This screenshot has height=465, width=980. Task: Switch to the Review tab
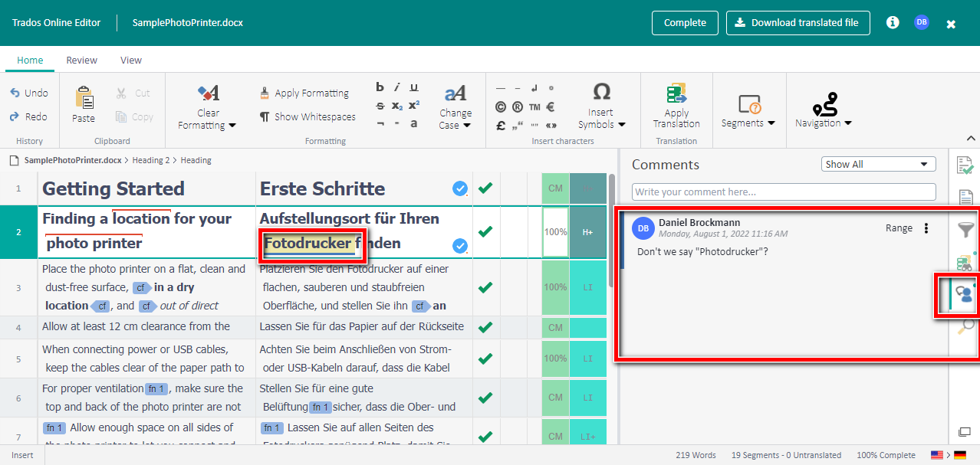(81, 60)
